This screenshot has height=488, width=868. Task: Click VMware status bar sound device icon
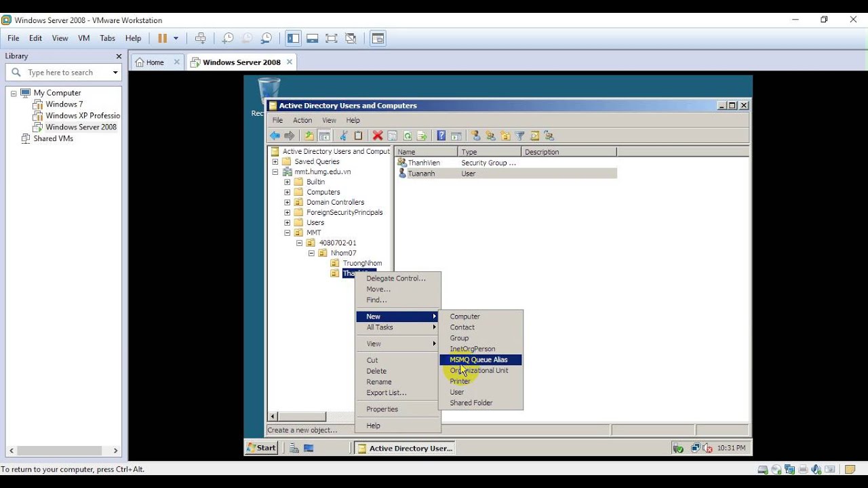(816, 470)
